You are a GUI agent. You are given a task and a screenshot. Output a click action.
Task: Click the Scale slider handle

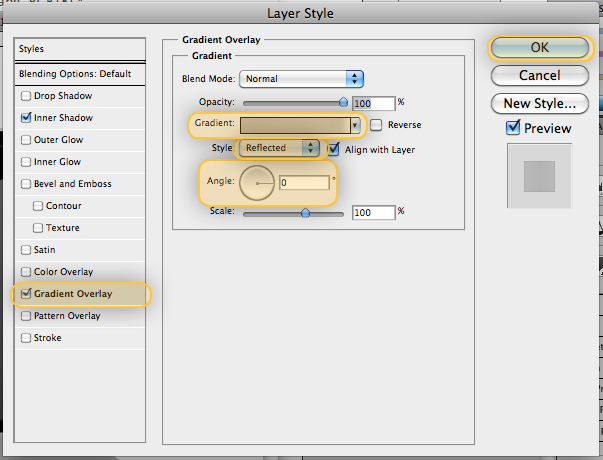tap(305, 213)
